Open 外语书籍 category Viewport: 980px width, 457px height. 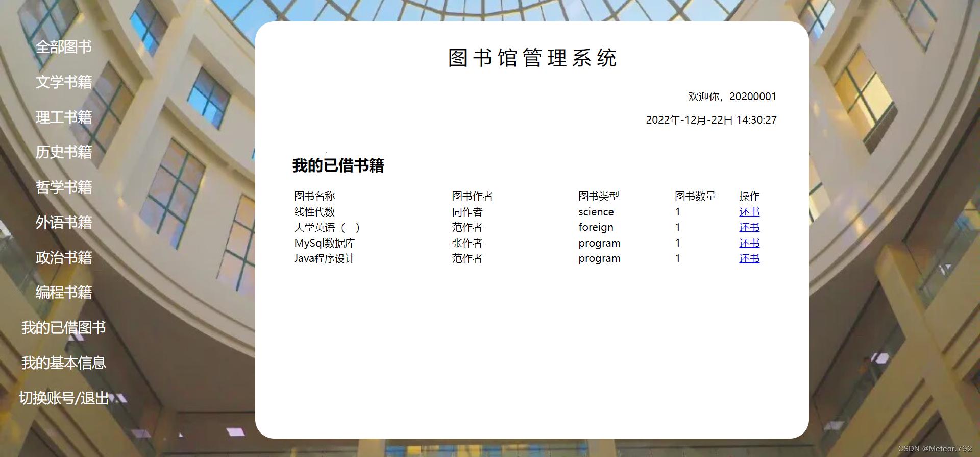(64, 222)
